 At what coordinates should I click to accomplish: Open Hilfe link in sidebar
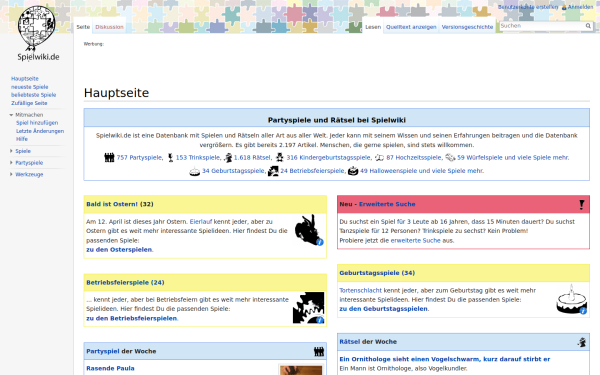tap(22, 139)
